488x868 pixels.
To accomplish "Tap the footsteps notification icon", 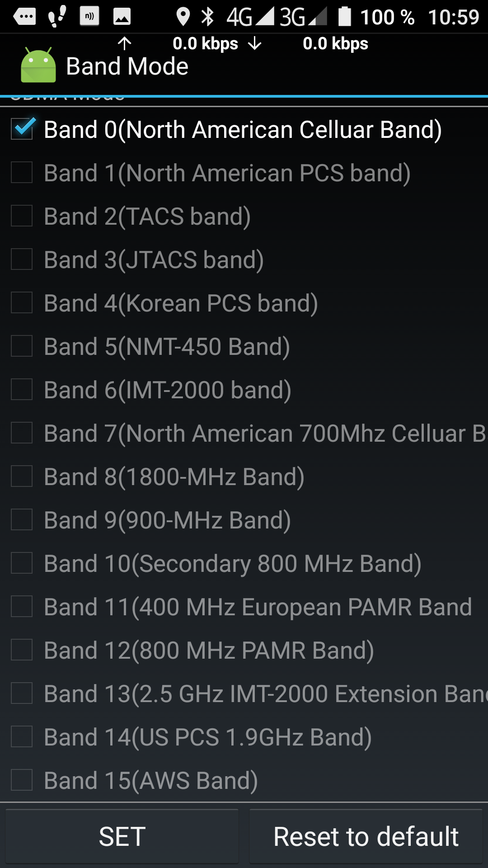I will pos(57,17).
